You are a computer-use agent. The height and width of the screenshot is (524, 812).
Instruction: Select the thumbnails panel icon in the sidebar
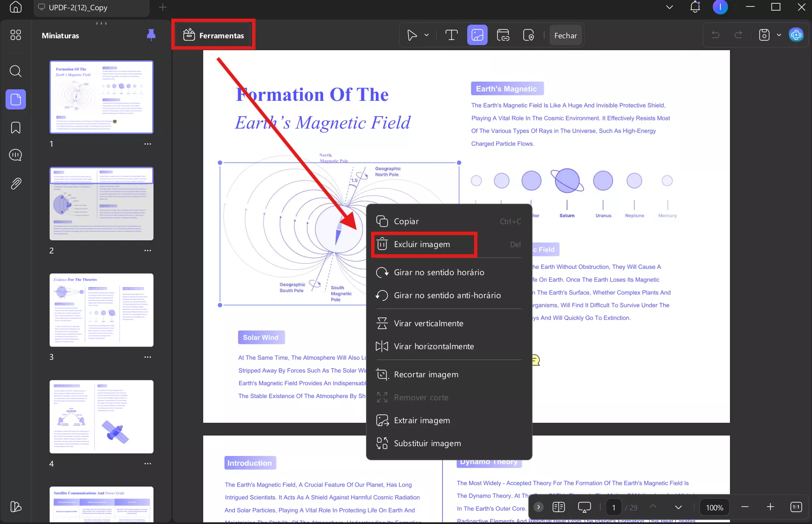click(16, 100)
